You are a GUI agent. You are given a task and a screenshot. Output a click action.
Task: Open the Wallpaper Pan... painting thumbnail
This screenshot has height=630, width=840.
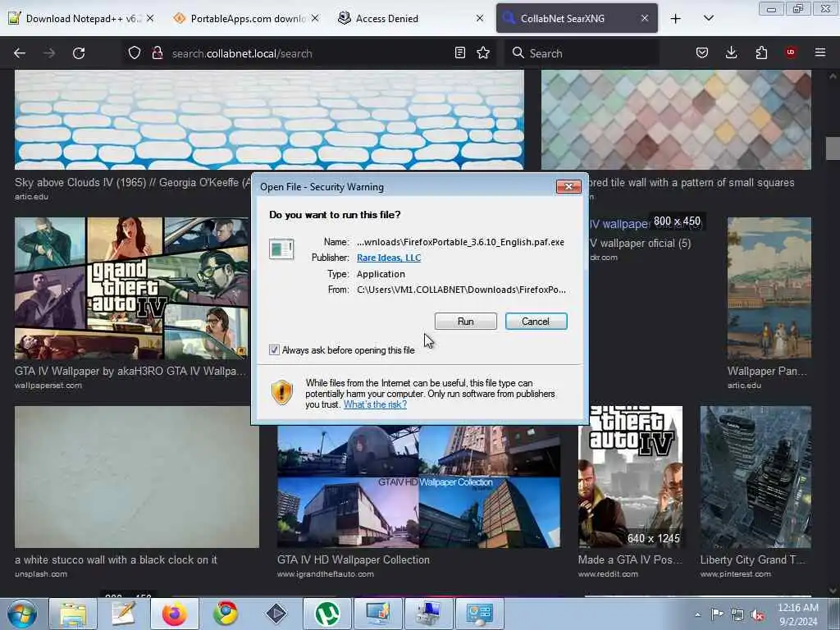pyautogui.click(x=769, y=288)
